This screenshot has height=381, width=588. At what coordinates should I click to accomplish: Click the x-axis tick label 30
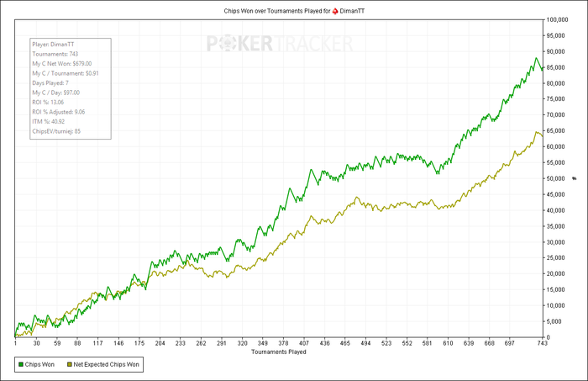pos(36,343)
